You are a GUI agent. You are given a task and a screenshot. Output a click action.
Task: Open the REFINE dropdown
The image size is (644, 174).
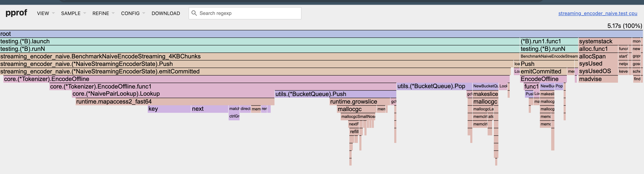pyautogui.click(x=101, y=13)
